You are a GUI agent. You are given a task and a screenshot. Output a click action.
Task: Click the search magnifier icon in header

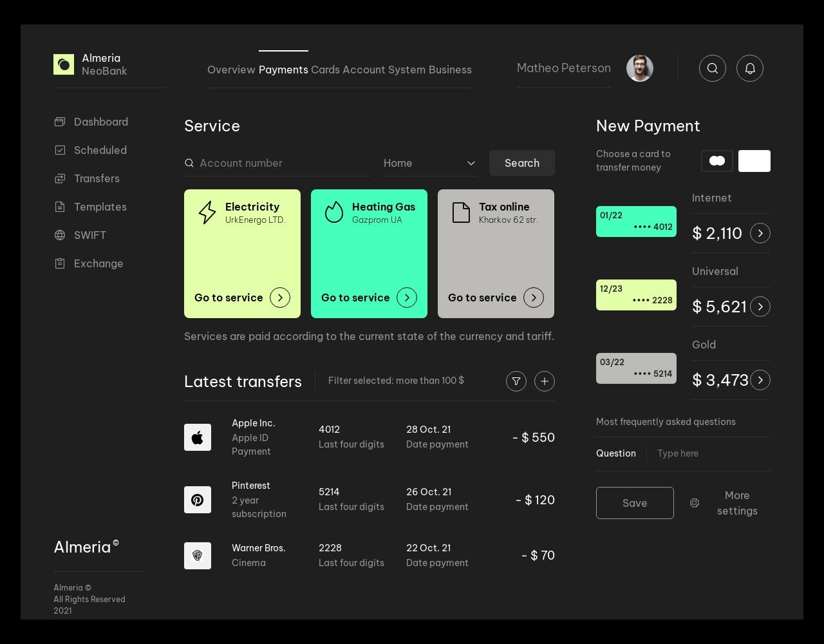point(713,68)
